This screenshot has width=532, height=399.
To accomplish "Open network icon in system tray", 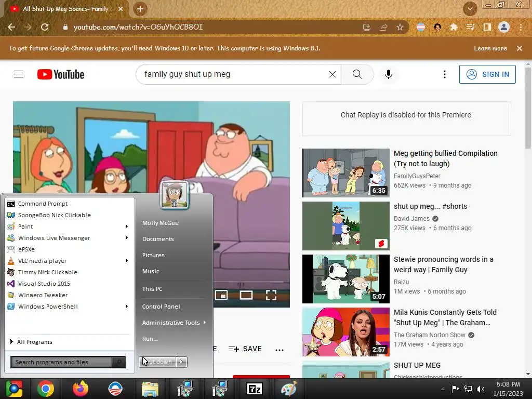I will pyautogui.click(x=468, y=389).
